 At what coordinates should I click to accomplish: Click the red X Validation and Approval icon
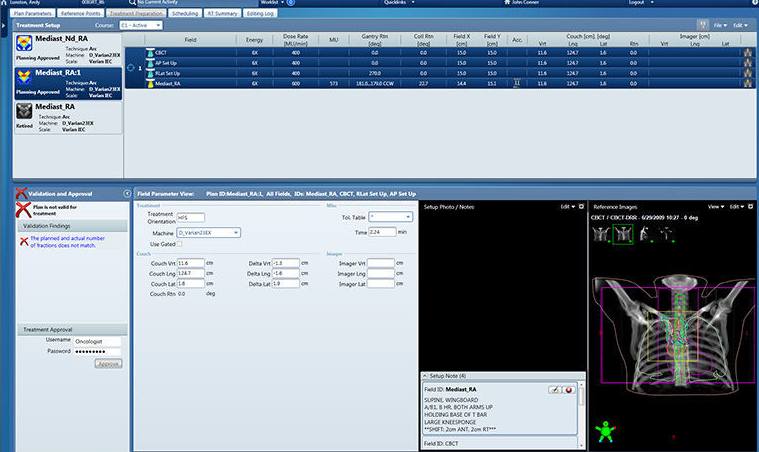(x=21, y=193)
